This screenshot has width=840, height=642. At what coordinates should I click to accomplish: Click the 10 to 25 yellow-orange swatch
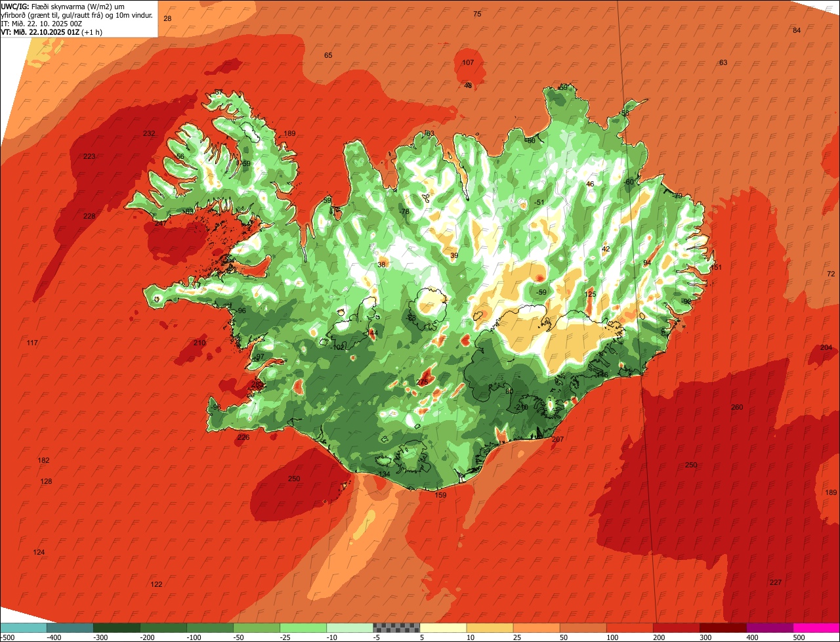tap(490, 628)
